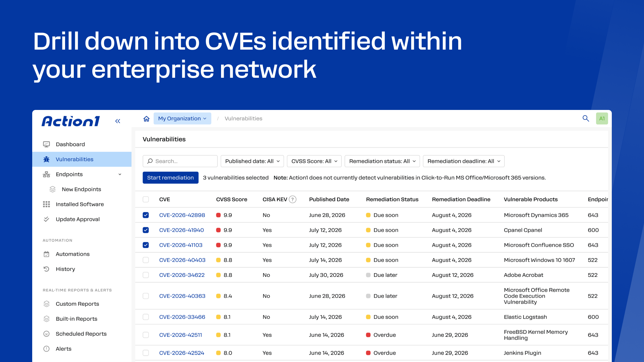The height and width of the screenshot is (362, 644).
Task: Open the Remediation status filter dropdown
Action: pos(382,161)
